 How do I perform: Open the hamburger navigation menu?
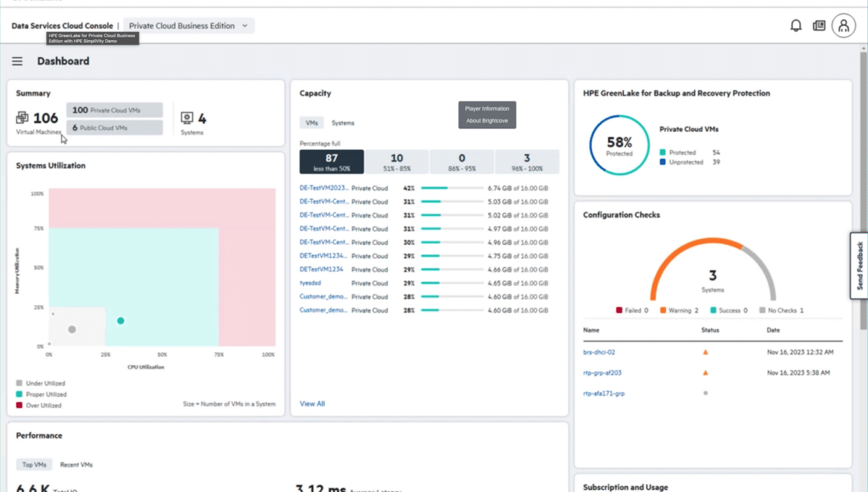tap(17, 62)
